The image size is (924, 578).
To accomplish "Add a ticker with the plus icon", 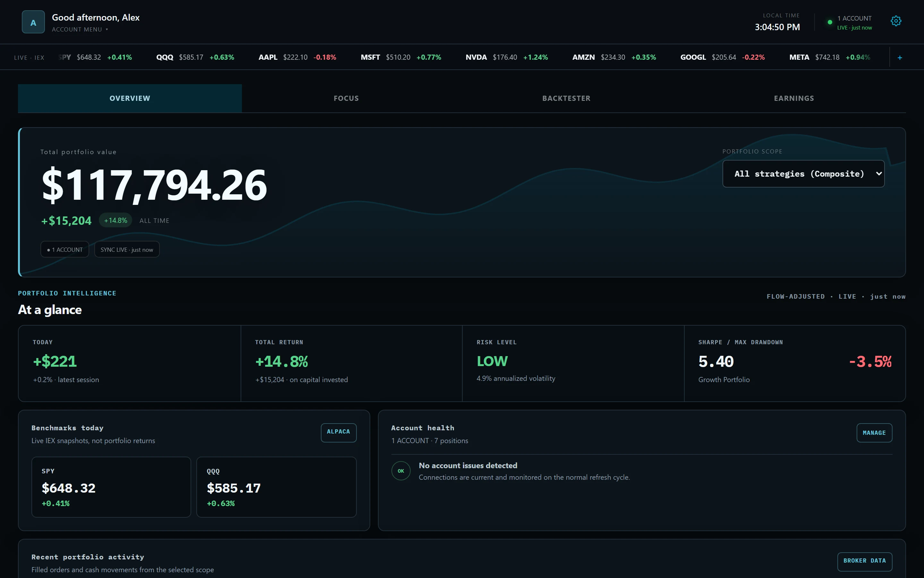I will pyautogui.click(x=900, y=57).
